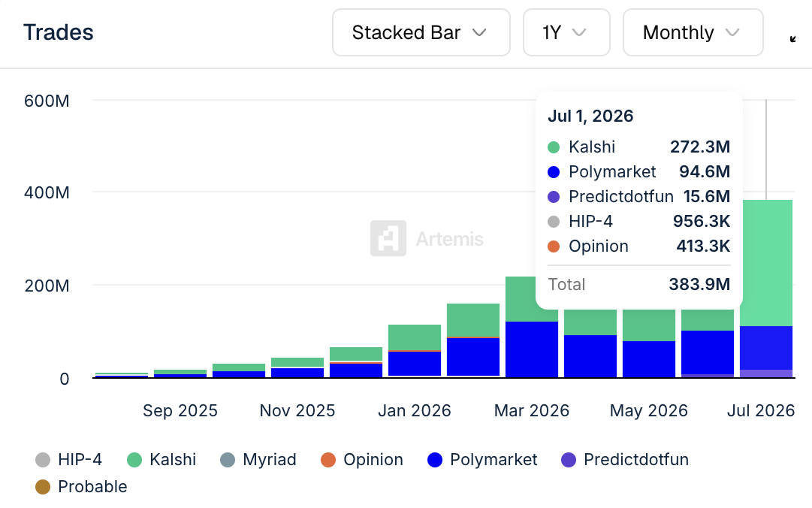This screenshot has height=508, width=812.
Task: Toggle HIP-4 series in legend
Action: pyautogui.click(x=69, y=459)
